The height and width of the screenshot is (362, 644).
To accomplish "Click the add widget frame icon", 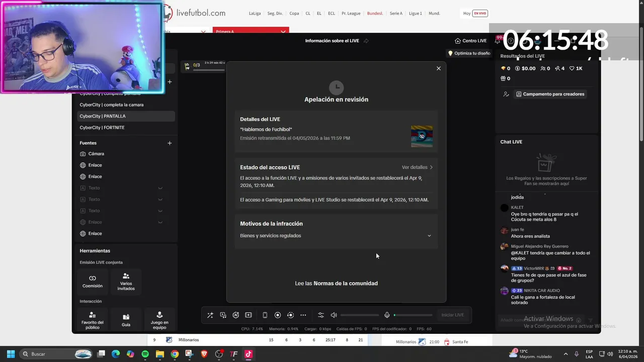I will pyautogui.click(x=249, y=315).
